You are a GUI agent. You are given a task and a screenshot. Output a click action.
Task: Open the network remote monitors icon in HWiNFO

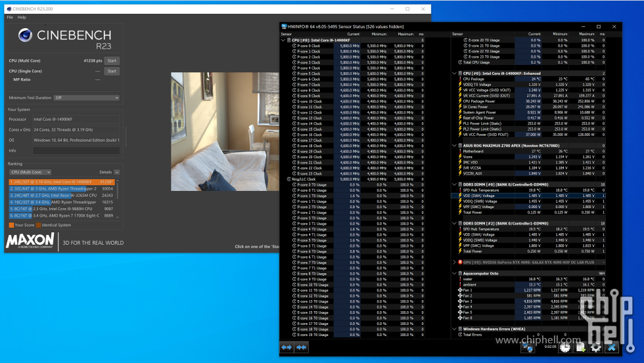tap(528, 348)
